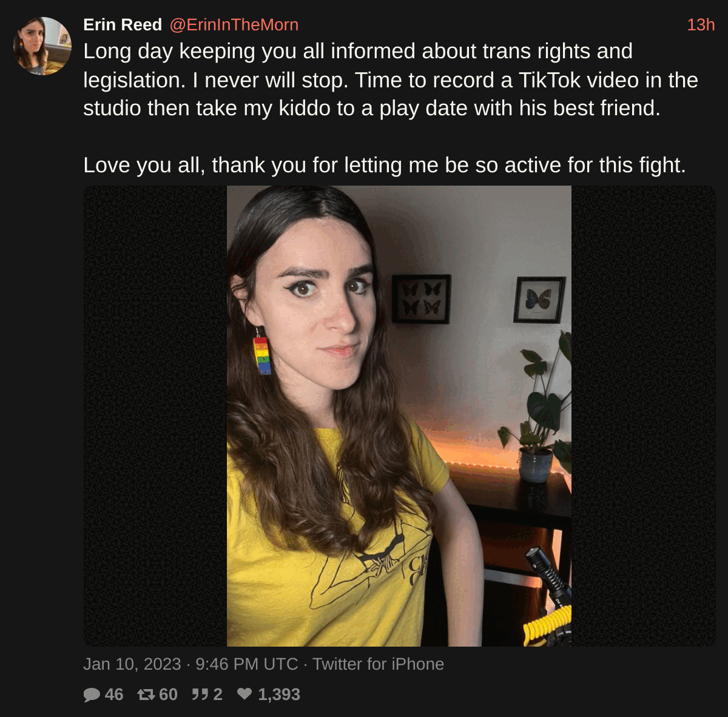Click the 1,393 likes count

tap(279, 695)
